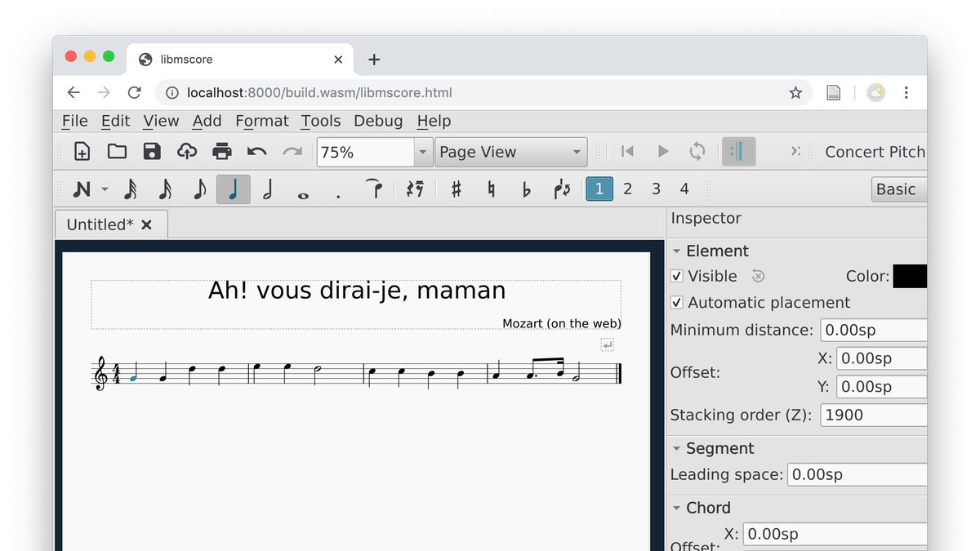Select the 16th note duration
980x551 pixels.
pyautogui.click(x=165, y=189)
